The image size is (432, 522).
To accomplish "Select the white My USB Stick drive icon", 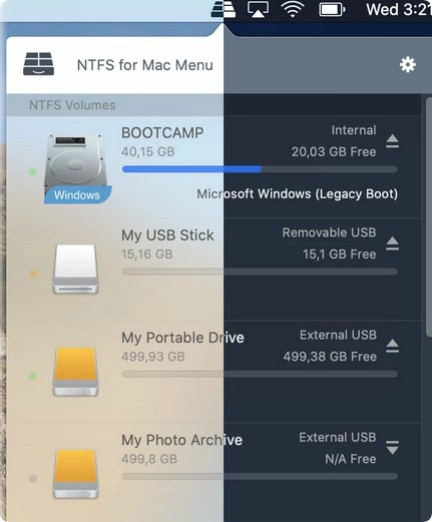I will pyautogui.click(x=75, y=269).
